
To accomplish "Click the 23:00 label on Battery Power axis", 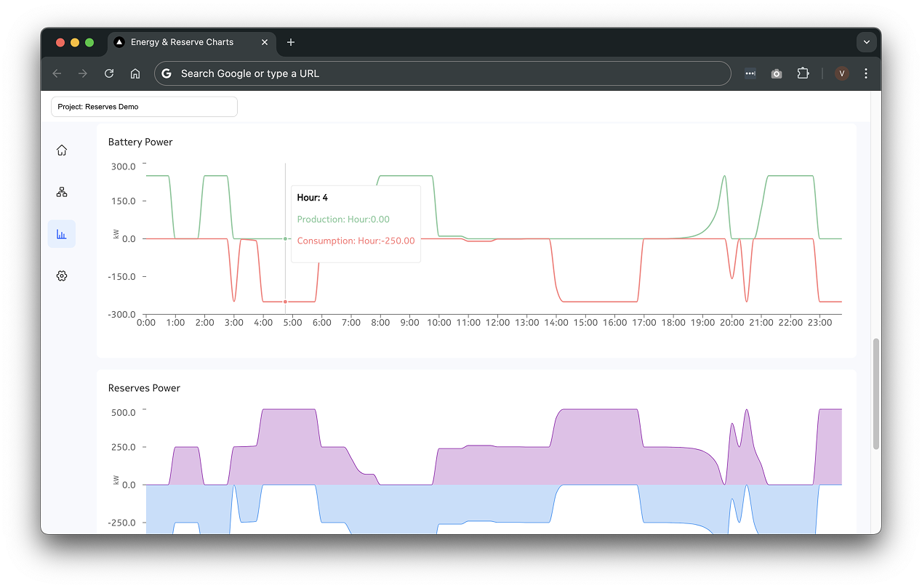I will [819, 323].
